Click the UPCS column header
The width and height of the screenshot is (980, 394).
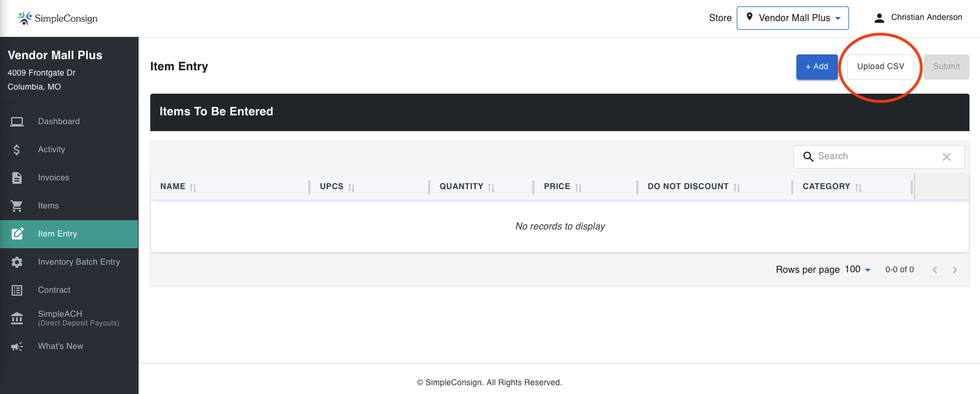point(332,187)
